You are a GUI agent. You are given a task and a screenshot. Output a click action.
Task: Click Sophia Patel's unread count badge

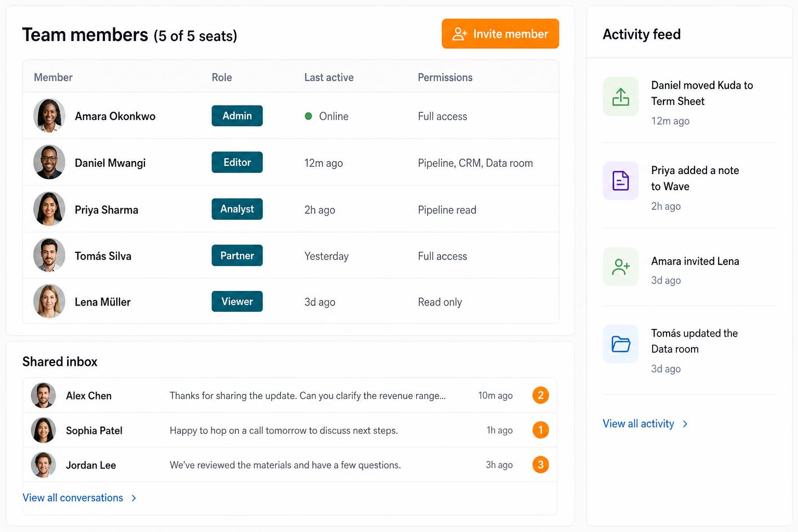point(540,430)
